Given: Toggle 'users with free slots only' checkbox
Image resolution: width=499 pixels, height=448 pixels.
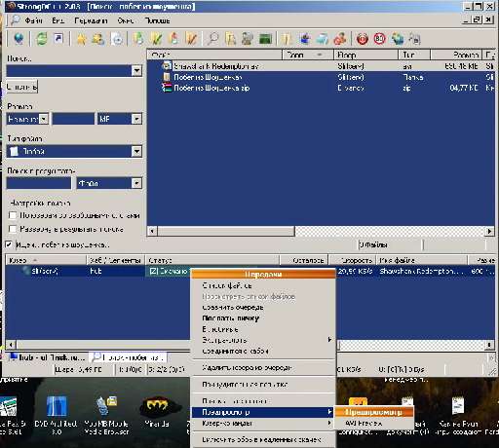Looking at the screenshot, I should [x=13, y=215].
